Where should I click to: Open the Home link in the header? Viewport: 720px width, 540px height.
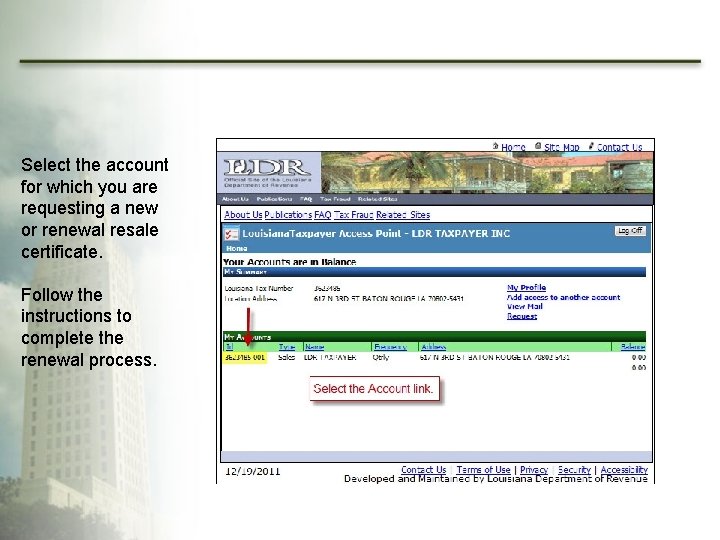(513, 147)
